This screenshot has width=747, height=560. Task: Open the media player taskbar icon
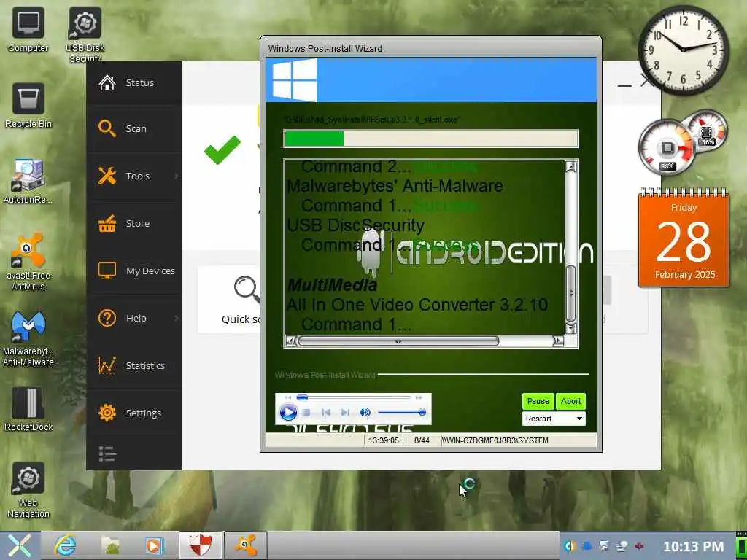(x=155, y=545)
